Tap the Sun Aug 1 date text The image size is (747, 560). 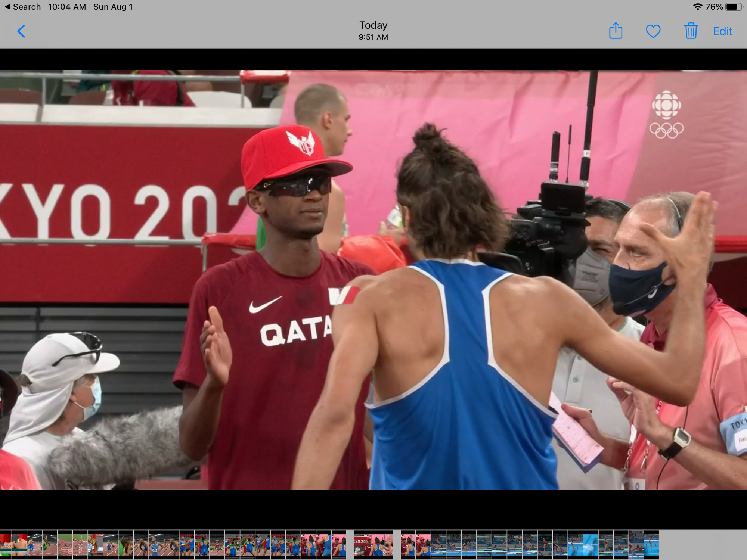click(113, 7)
